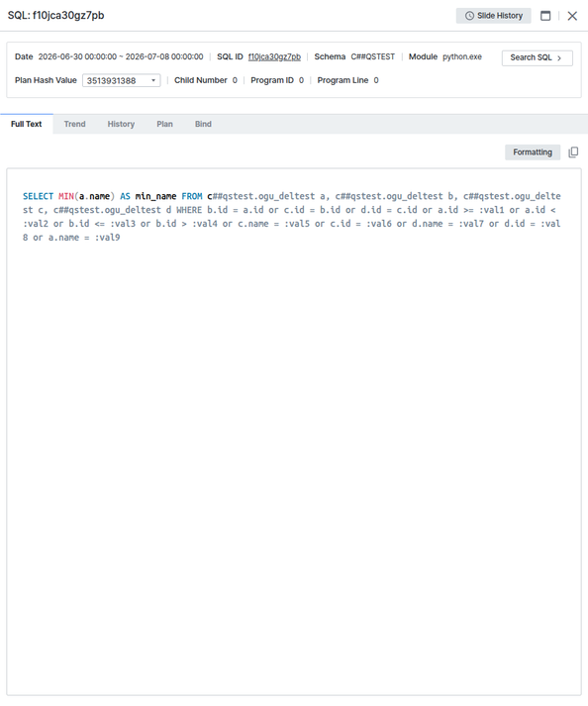
Task: Click the WHERE keyword in SQL text
Action: pos(189,210)
